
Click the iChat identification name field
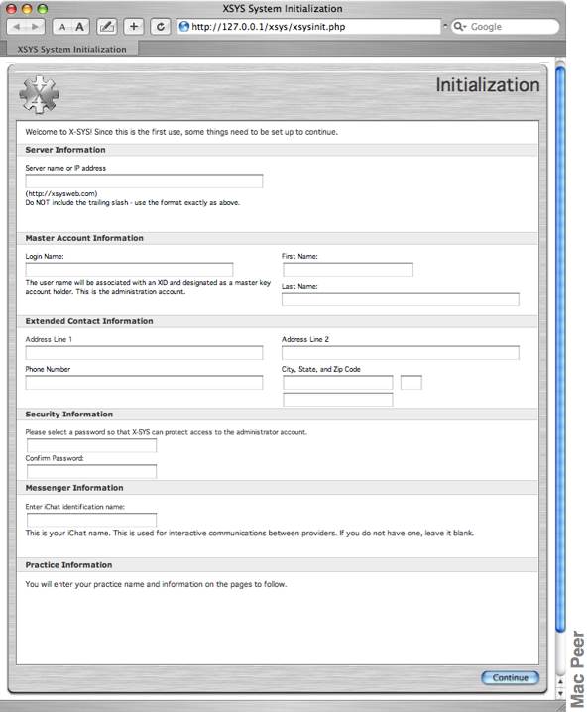(91, 520)
